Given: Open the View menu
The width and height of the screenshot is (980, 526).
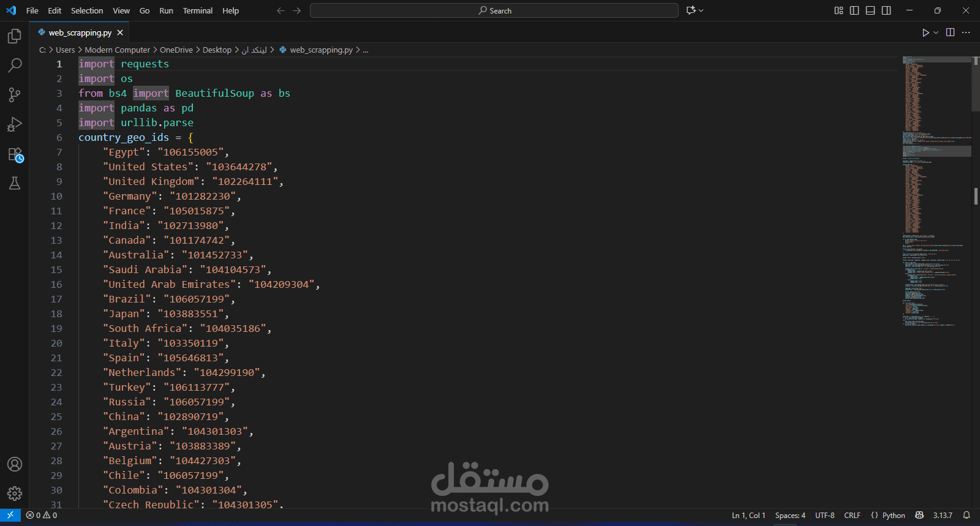Looking at the screenshot, I should (121, 10).
